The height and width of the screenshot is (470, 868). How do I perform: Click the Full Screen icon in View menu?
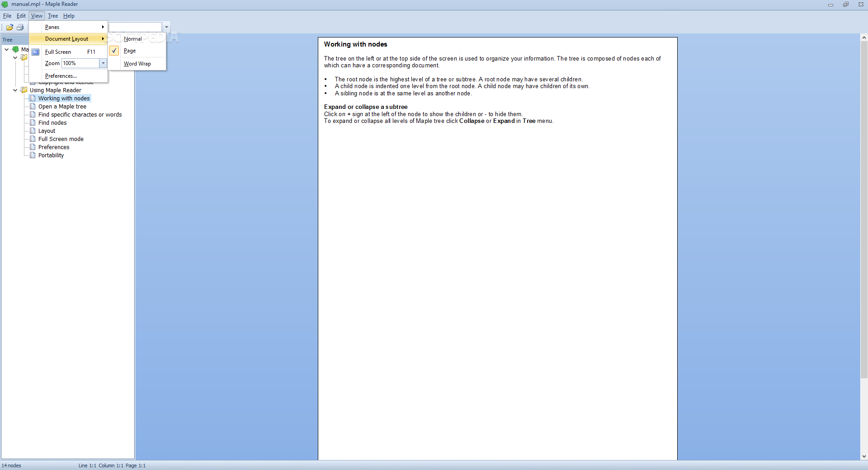(x=36, y=52)
